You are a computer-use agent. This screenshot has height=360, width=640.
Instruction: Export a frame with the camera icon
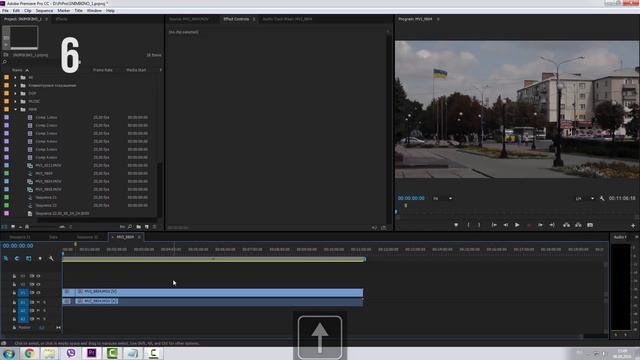click(590, 225)
